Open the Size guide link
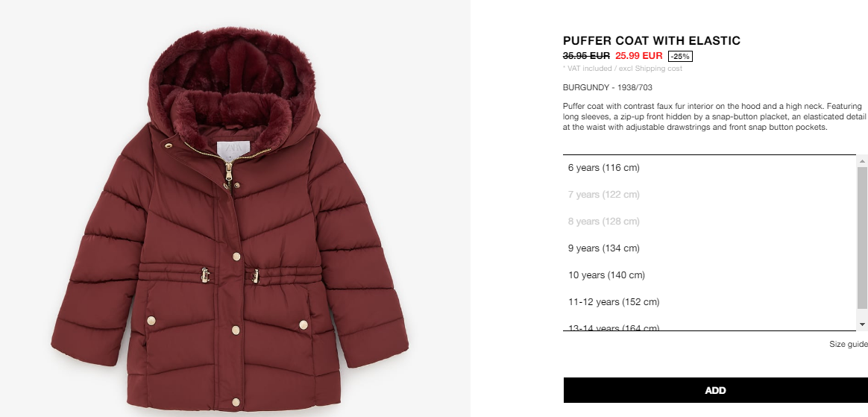868x417 pixels. [848, 345]
